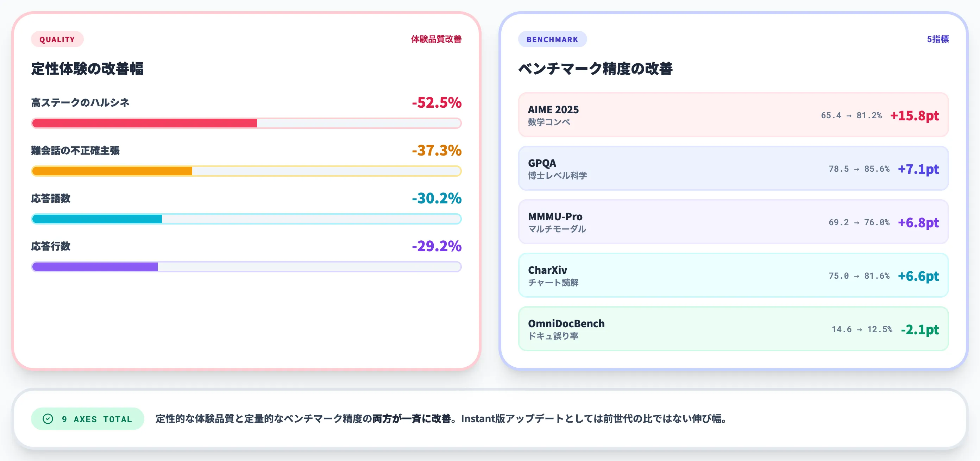The width and height of the screenshot is (980, 461).
Task: Click the 78.5 → 85.6% score text
Action: tap(859, 169)
